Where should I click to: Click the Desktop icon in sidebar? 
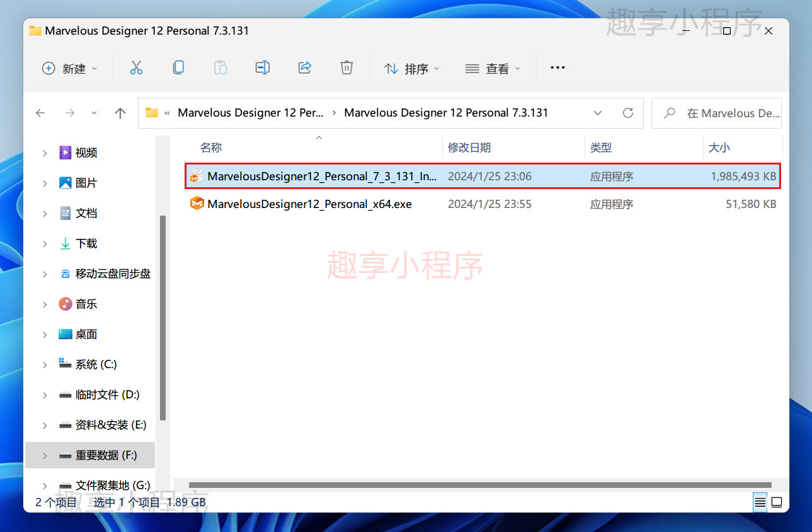(x=66, y=334)
